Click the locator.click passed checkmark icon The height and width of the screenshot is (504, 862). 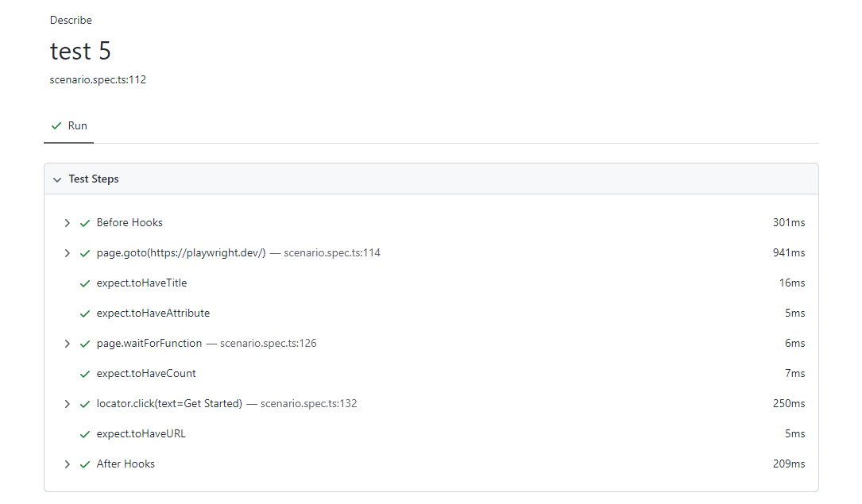[85, 404]
